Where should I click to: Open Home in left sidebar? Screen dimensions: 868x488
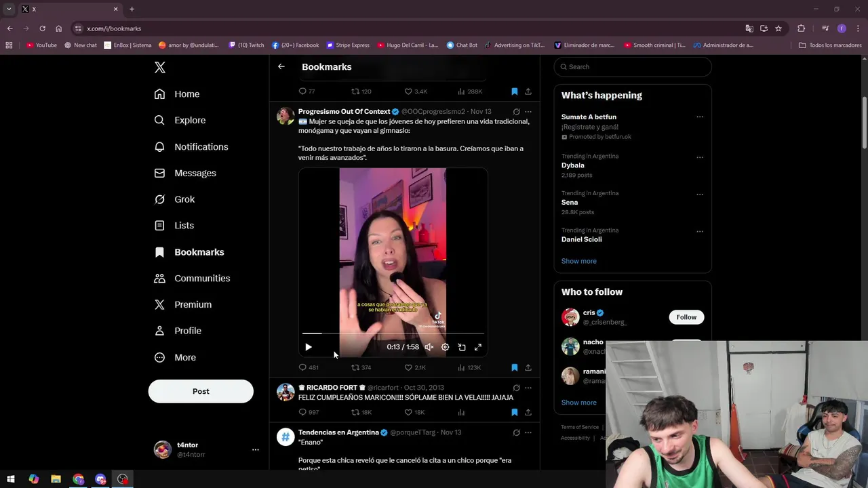click(x=177, y=94)
